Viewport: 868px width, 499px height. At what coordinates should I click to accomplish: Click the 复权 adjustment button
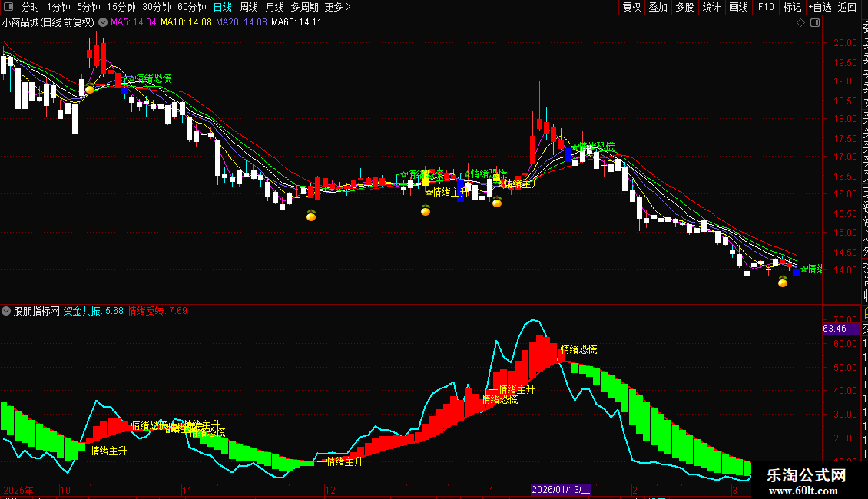[x=631, y=7]
